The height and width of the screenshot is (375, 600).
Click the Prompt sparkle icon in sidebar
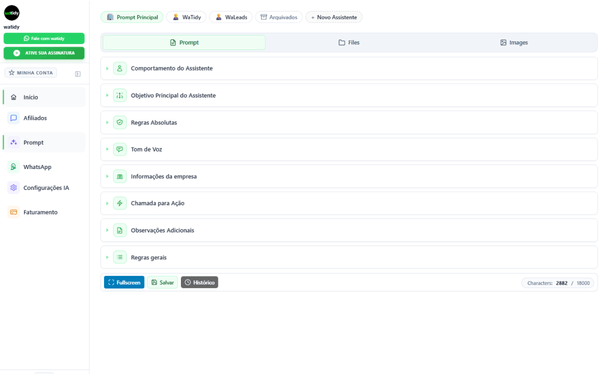pos(13,142)
